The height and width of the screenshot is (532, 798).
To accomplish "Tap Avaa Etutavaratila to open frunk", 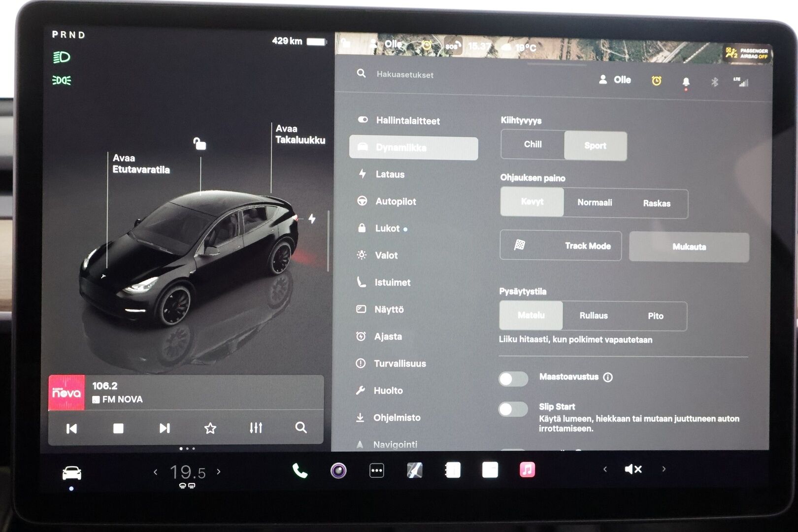I will coord(141,164).
